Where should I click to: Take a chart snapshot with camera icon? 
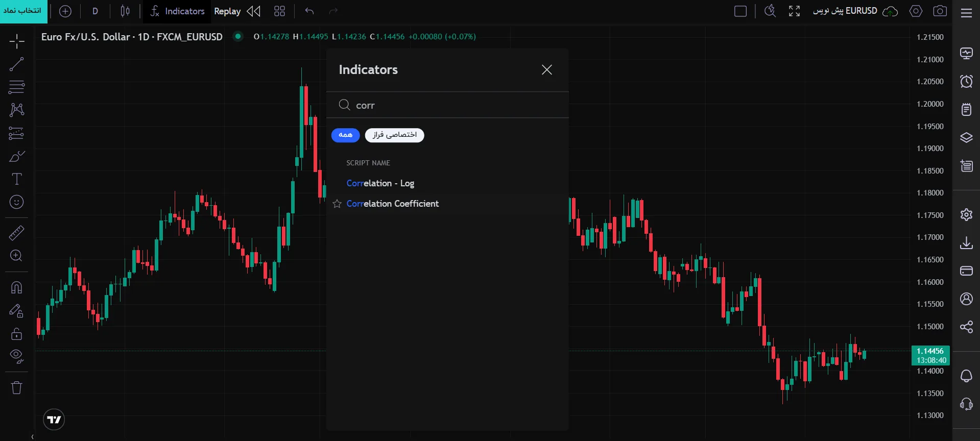pyautogui.click(x=940, y=11)
